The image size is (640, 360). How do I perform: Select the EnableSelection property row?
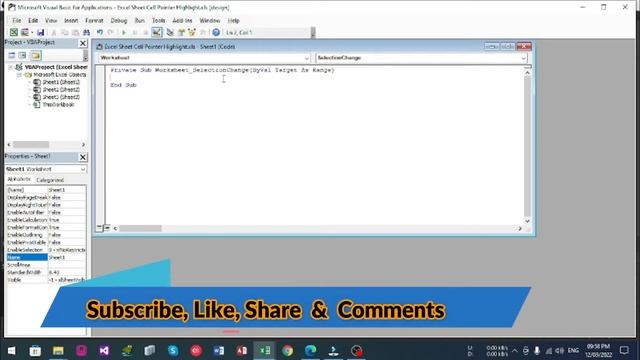point(46,250)
